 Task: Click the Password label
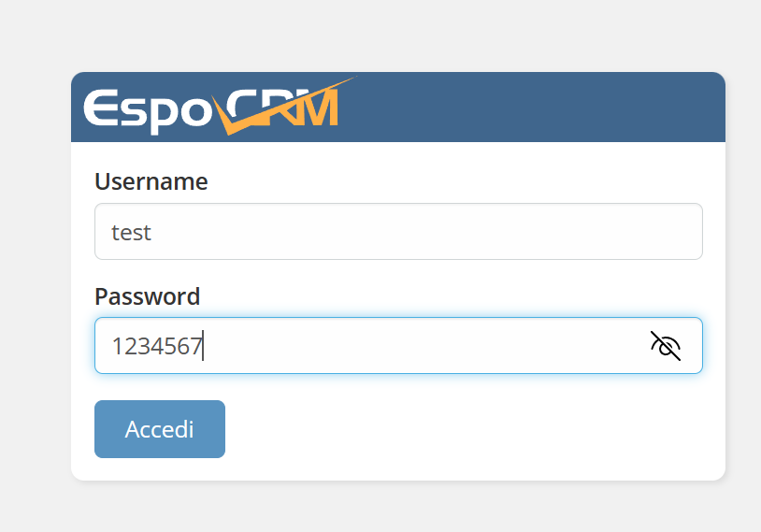pos(147,296)
